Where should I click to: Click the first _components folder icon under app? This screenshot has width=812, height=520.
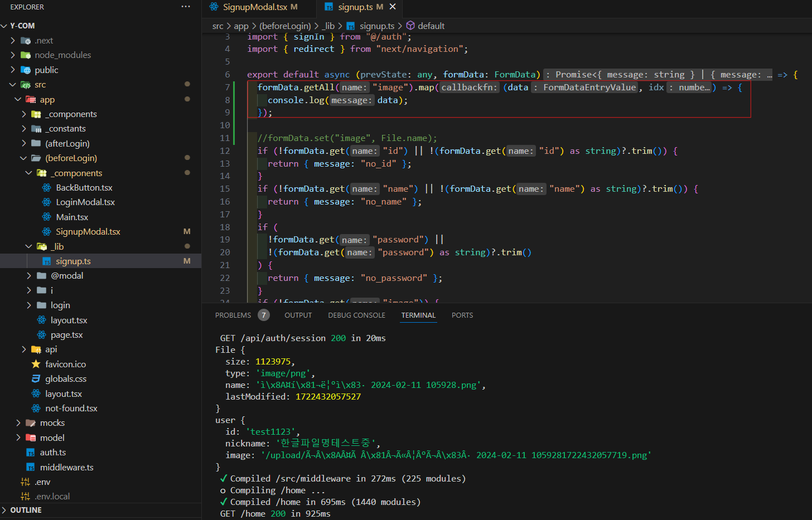pos(36,114)
